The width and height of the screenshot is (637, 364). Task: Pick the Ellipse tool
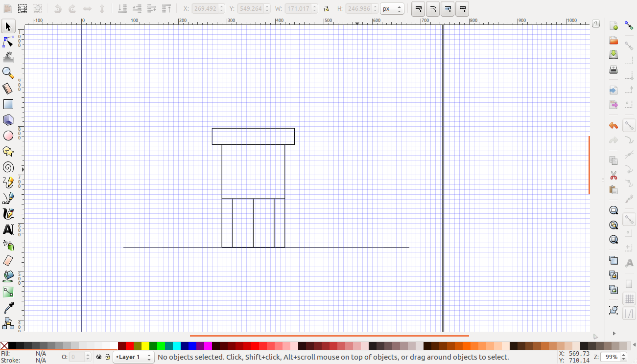8,135
